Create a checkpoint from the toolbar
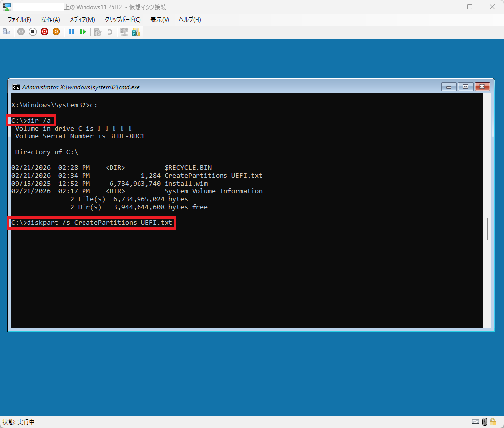Viewport: 504px width, 428px height. 98,32
